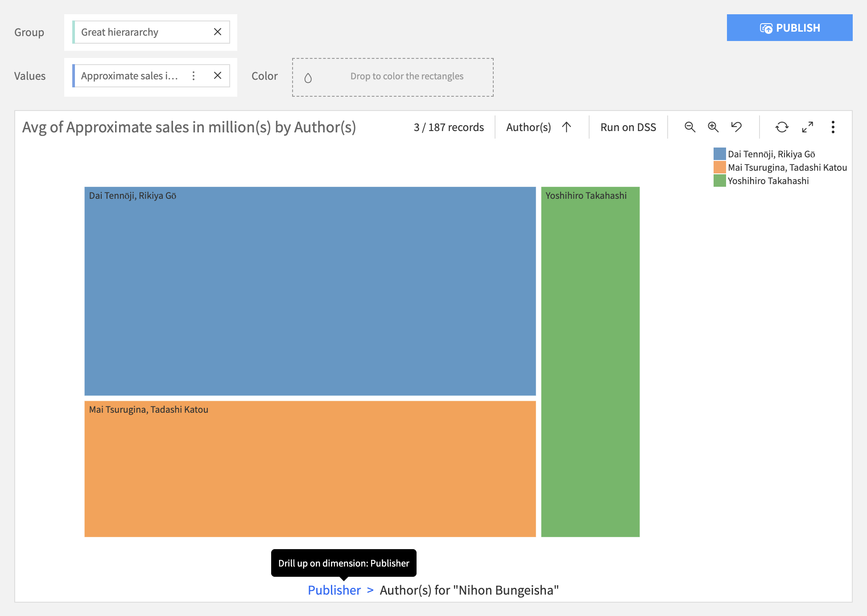Click the Color drop zone box

point(392,77)
